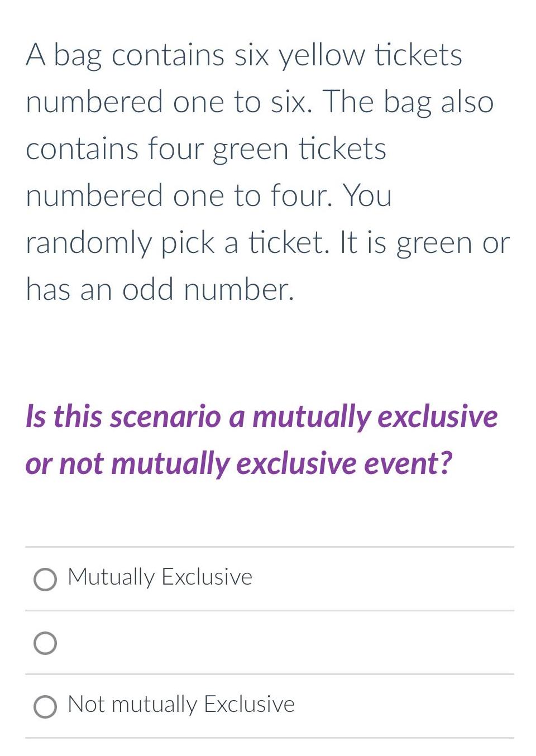Select the blank middle radio button

[x=45, y=643]
